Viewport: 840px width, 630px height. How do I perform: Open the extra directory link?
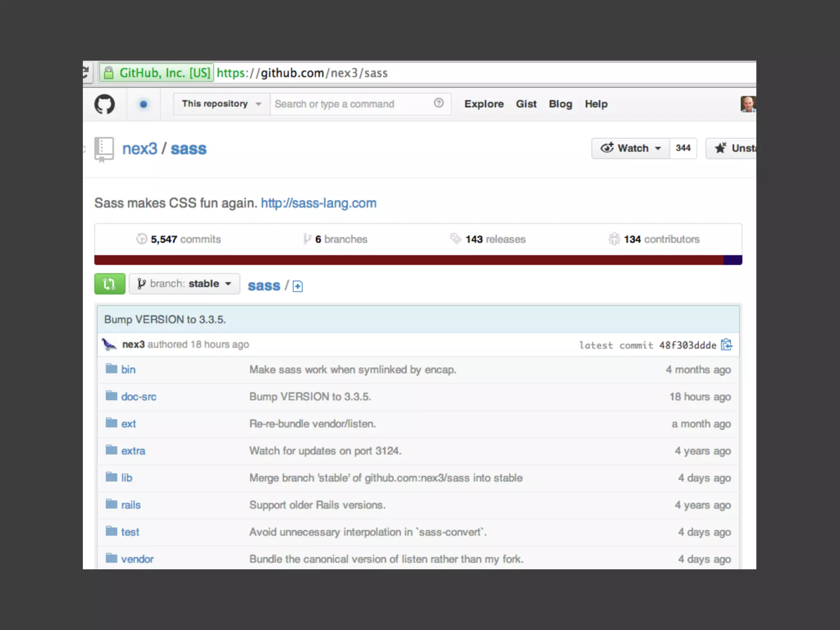133,451
